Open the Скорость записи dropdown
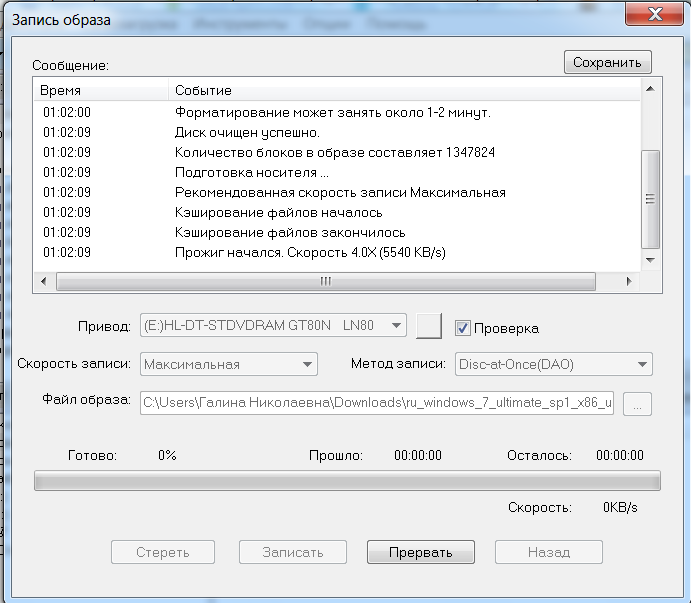691x603 pixels. (229, 364)
